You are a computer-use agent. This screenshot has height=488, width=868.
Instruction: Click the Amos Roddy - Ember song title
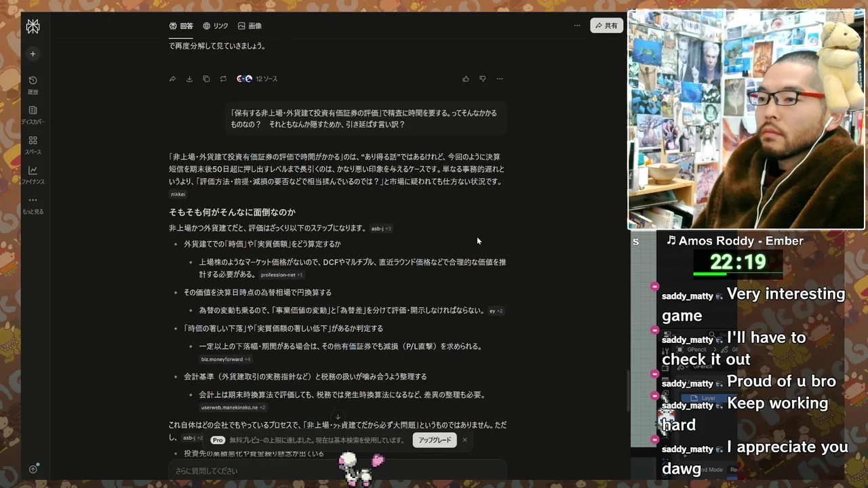[x=734, y=241]
